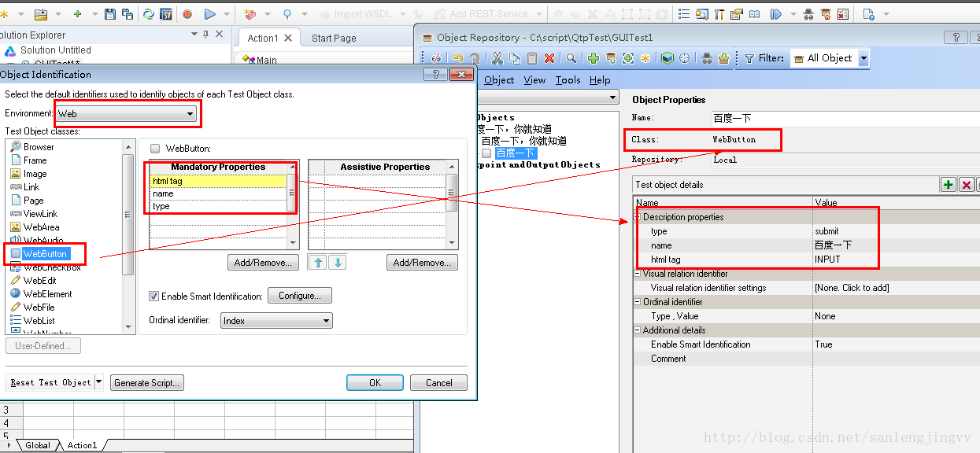Click the Find magnifier icon in repository toolbar
The image size is (980, 453).
coord(571,58)
